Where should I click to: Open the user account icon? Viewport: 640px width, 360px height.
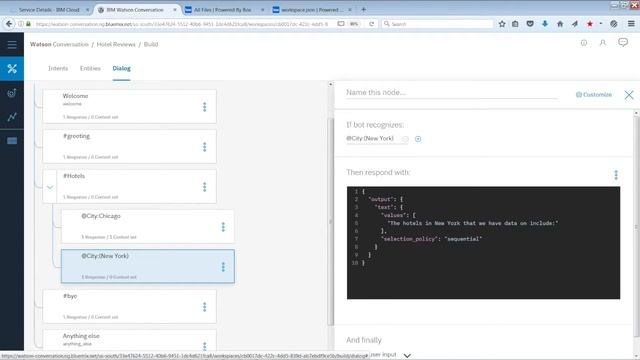(x=602, y=43)
